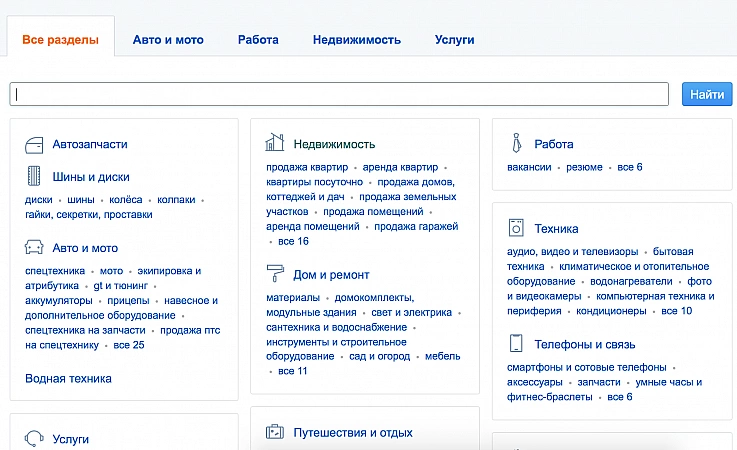The image size is (737, 450).
Task: Open the Недвижимость tab
Action: point(356,40)
